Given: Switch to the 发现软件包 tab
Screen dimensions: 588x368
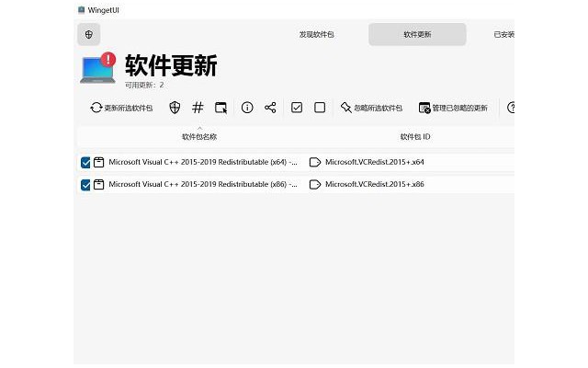Looking at the screenshot, I should [x=316, y=35].
